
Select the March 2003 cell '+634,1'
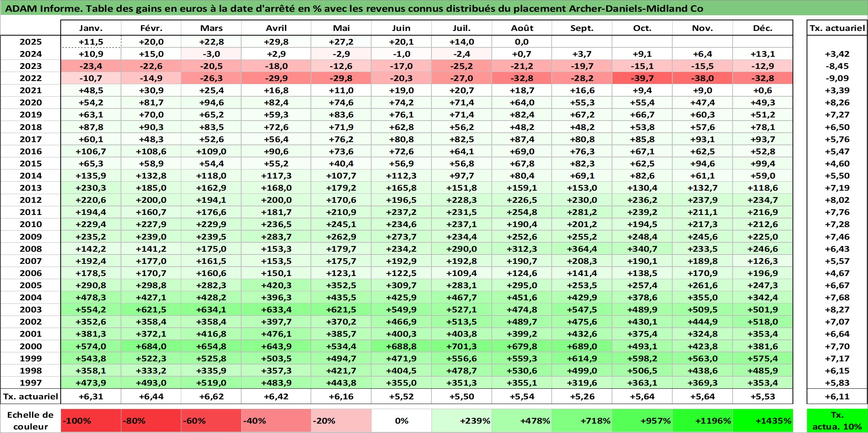click(x=211, y=310)
